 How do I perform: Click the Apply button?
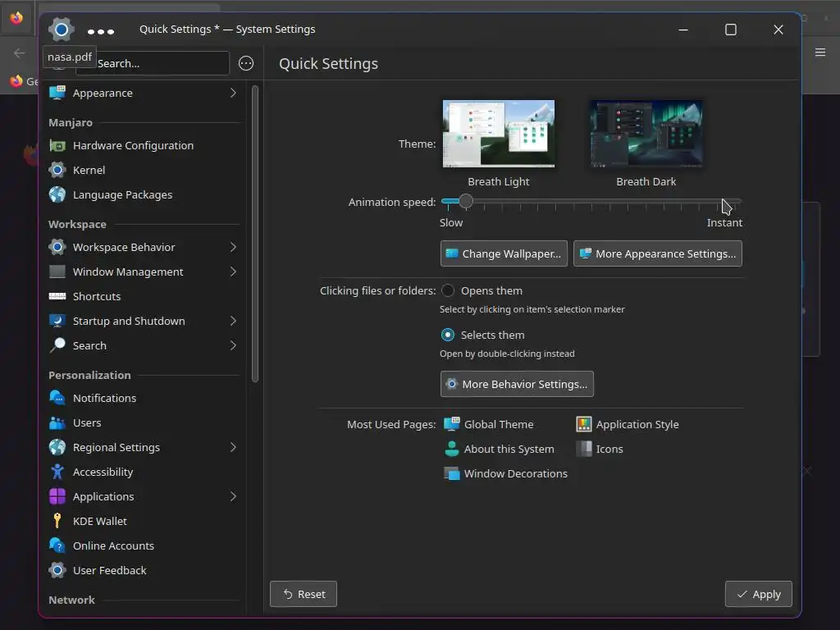(x=758, y=594)
